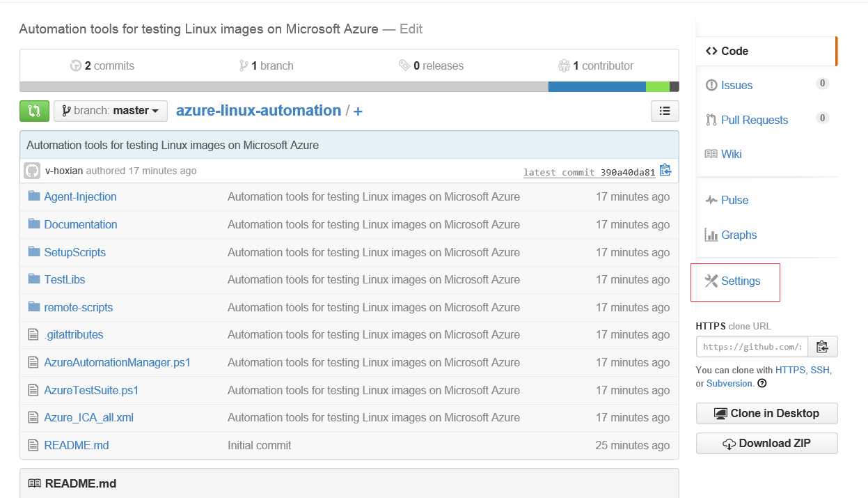Open the remote-scripts folder link
This screenshot has height=498, width=868.
(78, 307)
